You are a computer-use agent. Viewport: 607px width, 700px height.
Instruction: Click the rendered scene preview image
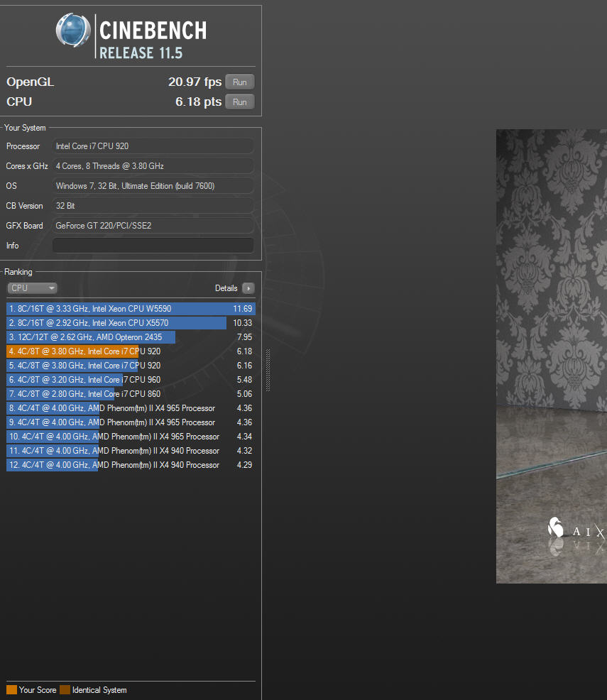[x=552, y=356]
